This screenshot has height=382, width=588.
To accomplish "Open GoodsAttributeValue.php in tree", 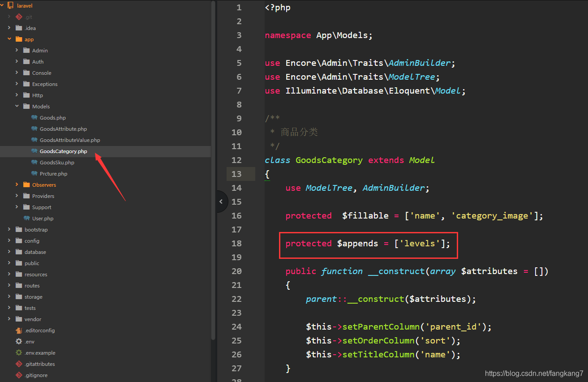I will (70, 140).
